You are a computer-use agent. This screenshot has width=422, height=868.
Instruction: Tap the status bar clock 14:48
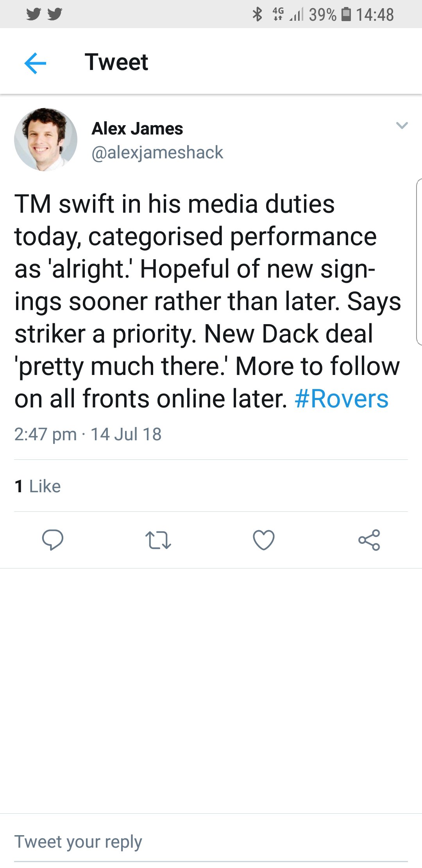375,14
